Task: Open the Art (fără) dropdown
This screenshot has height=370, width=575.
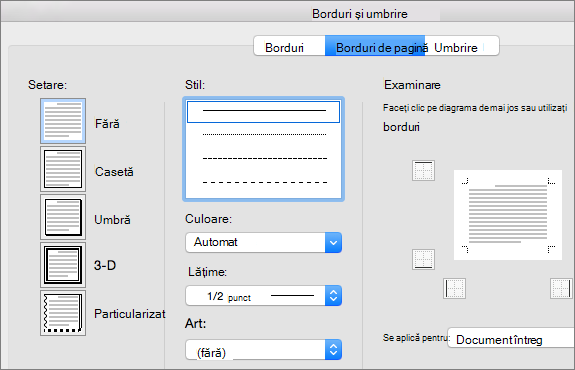Action: pyautogui.click(x=264, y=349)
